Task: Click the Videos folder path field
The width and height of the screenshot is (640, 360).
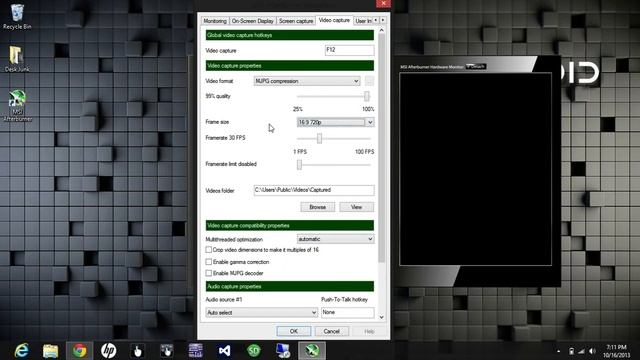Action: point(314,190)
